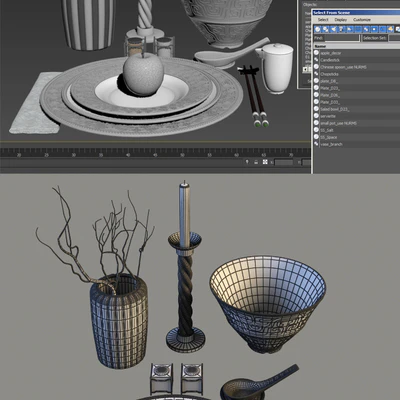This screenshot has width=400, height=400.
Task: Jump to frame 30 on the timeline
Action: (x=73, y=155)
